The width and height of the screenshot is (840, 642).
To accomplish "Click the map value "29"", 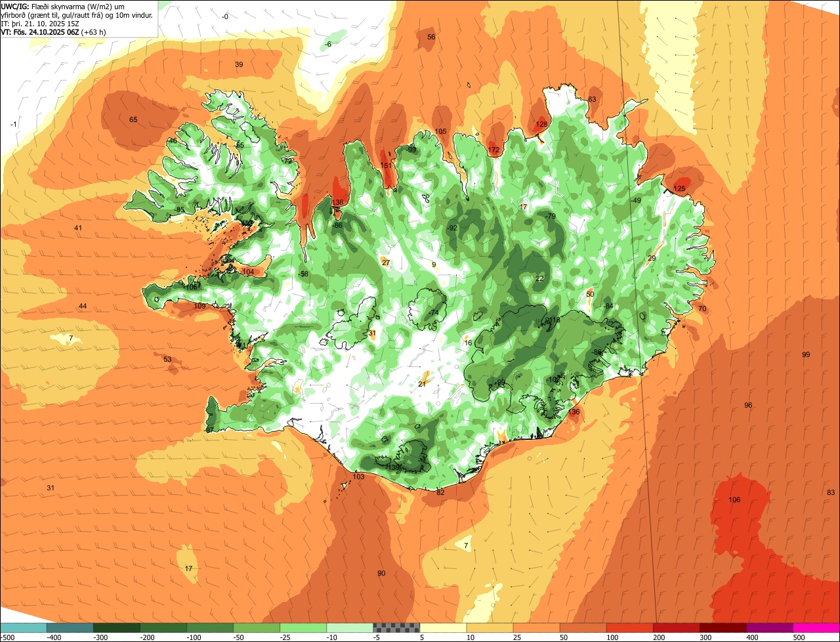I will click(652, 258).
